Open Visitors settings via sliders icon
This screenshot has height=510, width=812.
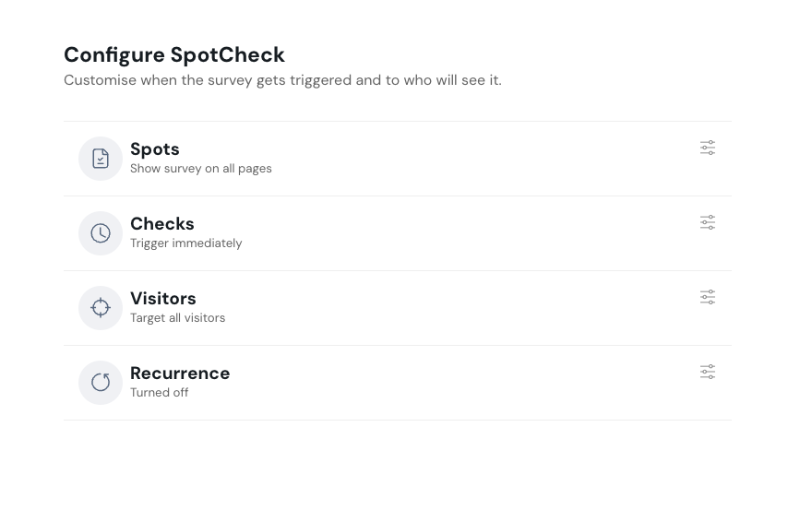[708, 297]
